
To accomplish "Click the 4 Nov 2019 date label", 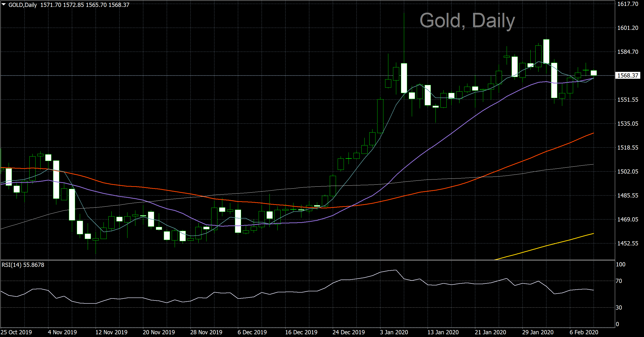I will coord(62,332).
